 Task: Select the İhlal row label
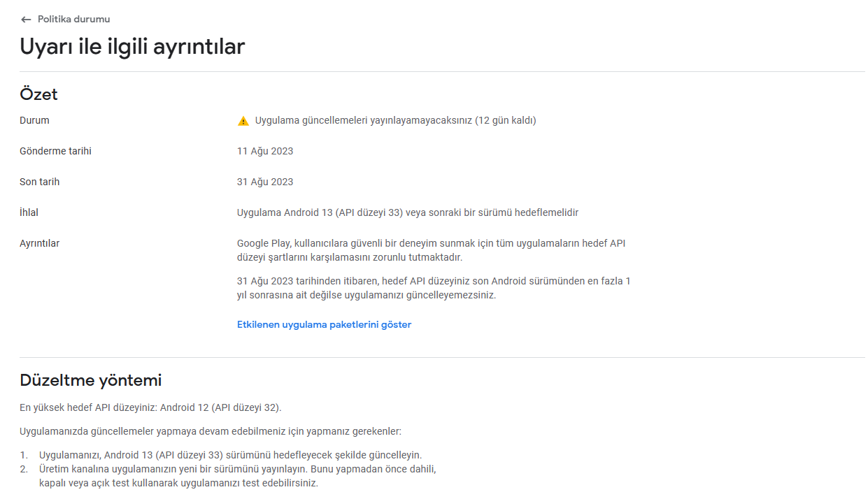(x=29, y=212)
